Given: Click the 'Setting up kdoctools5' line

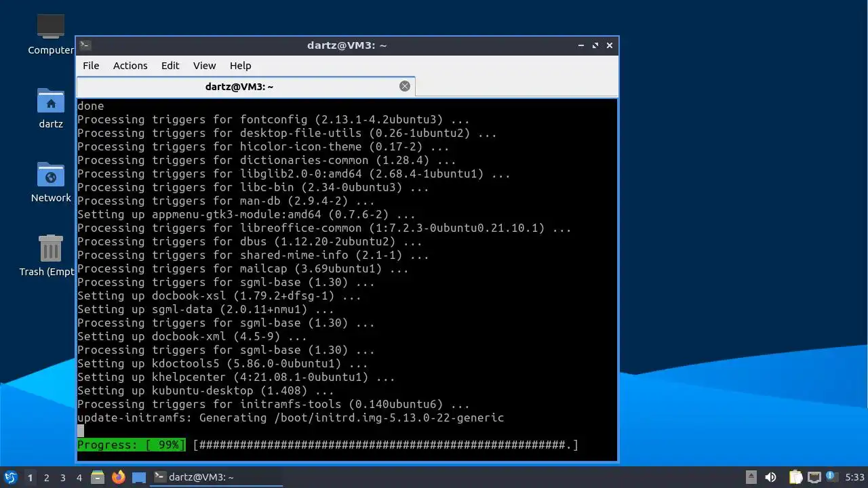Looking at the screenshot, I should point(222,363).
